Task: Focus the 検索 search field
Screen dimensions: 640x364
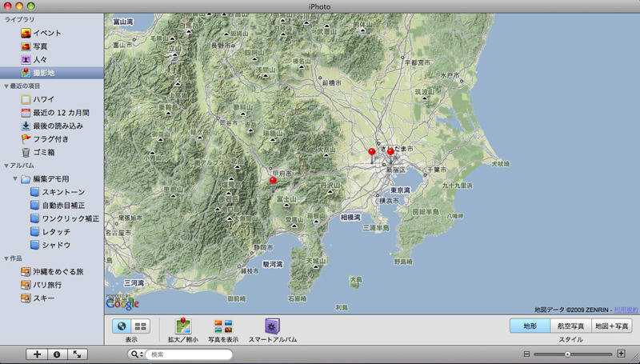Action: 189,354
